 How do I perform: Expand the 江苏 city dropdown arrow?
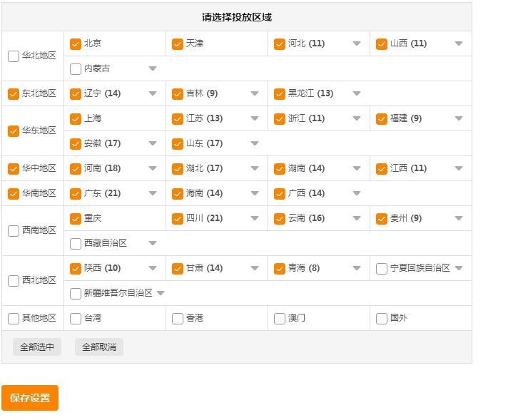tap(255, 118)
